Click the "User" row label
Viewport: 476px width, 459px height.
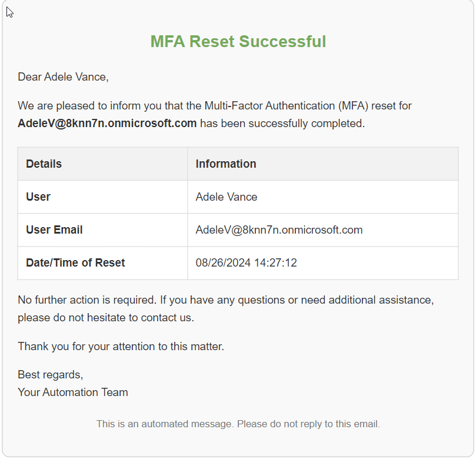click(38, 197)
